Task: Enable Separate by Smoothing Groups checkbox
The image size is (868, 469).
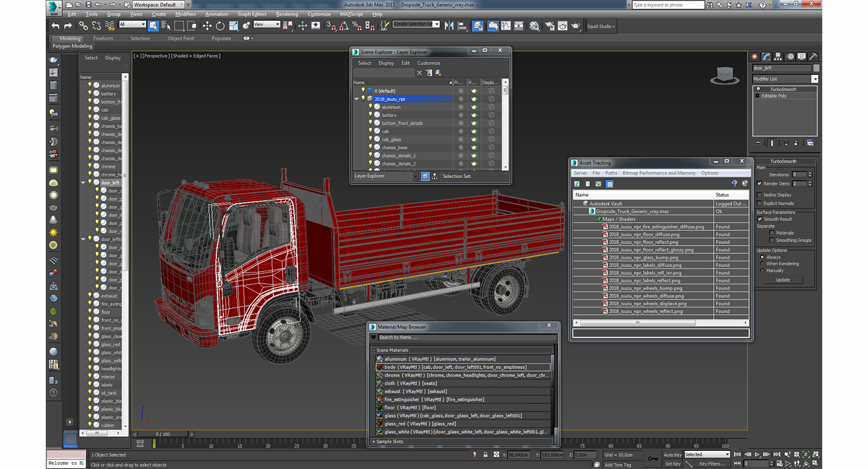Action: 772,240
